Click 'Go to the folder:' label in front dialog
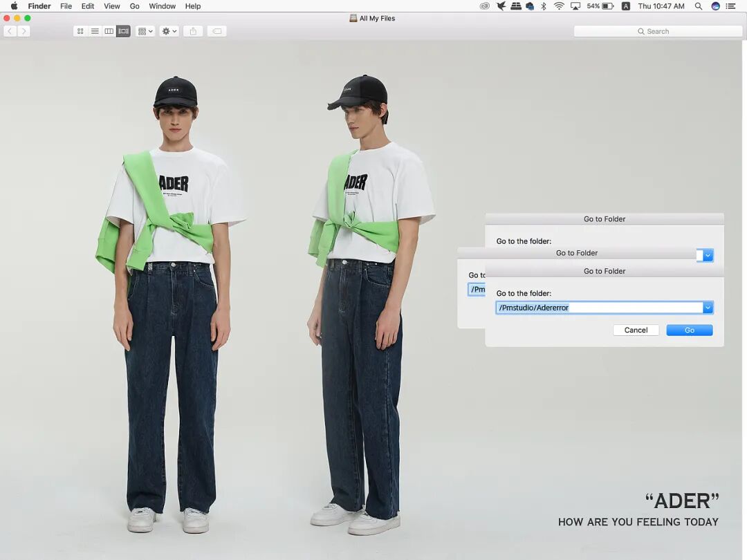This screenshot has height=560, width=747. (x=524, y=293)
